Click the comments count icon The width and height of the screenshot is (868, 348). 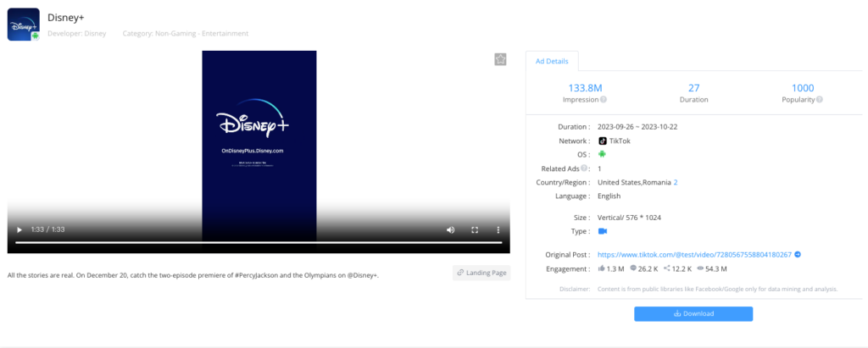(632, 269)
